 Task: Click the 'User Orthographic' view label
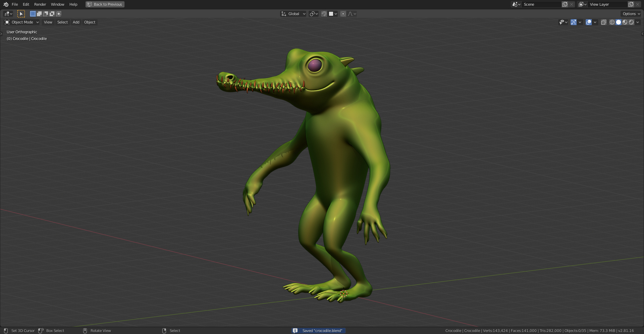pos(22,32)
